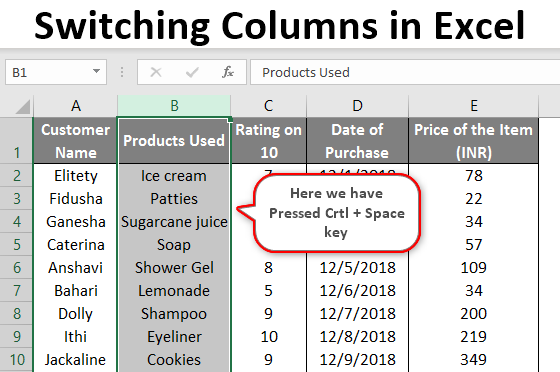Click the Select All corner triangle
This screenshot has height=372, width=560.
point(23,107)
